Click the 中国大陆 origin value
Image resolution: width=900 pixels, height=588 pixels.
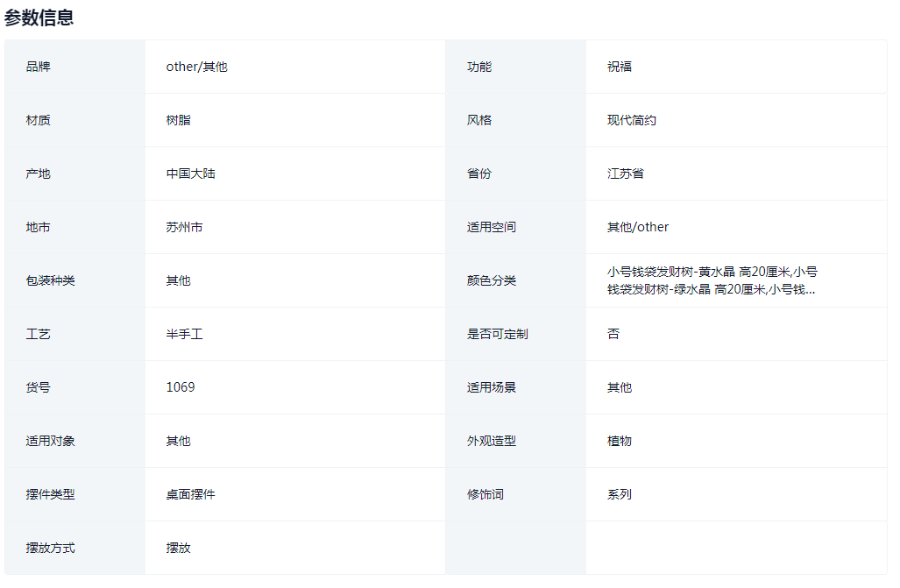pyautogui.click(x=192, y=173)
